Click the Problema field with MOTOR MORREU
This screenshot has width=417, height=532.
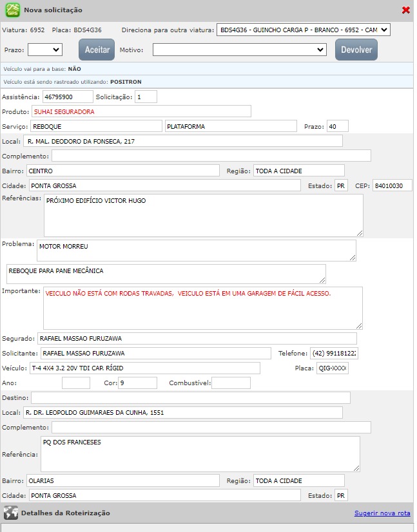195,251
